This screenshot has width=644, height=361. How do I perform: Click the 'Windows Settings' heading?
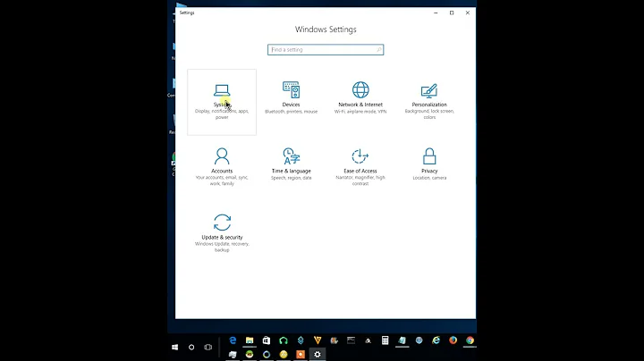326,29
